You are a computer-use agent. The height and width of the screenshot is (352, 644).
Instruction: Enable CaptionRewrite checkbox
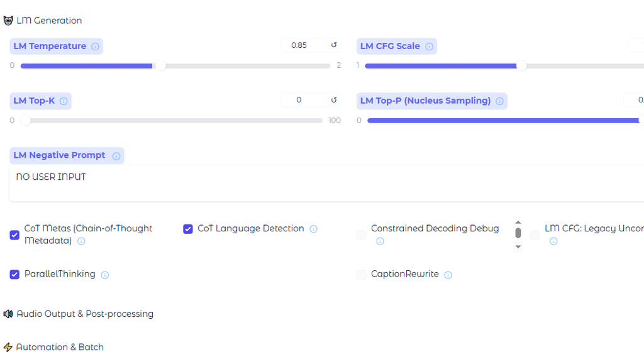pos(362,275)
